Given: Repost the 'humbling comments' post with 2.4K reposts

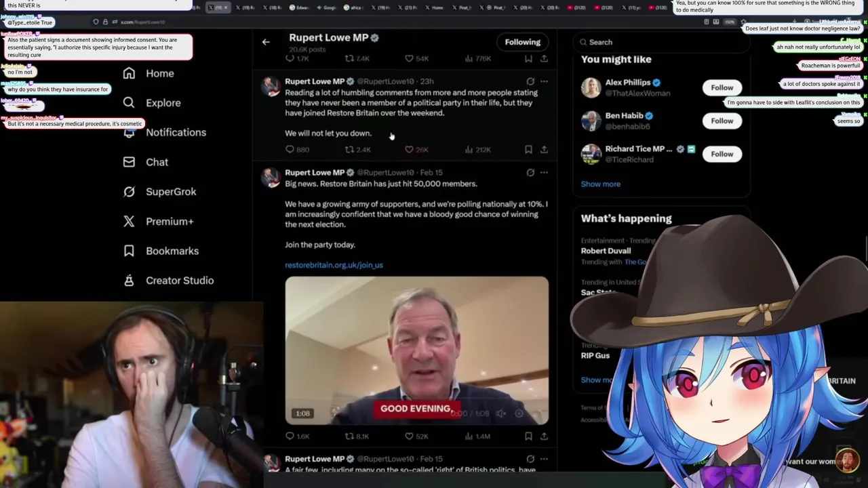Looking at the screenshot, I should tap(349, 149).
